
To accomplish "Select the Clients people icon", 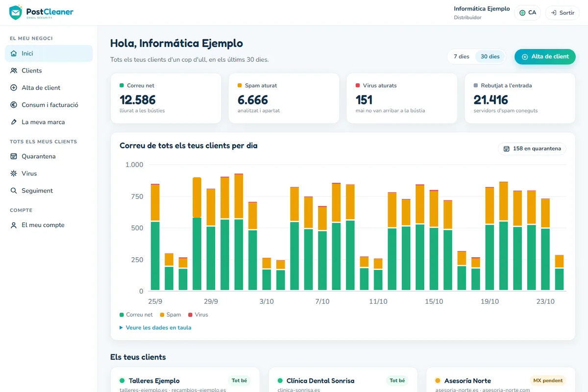I will [x=14, y=71].
